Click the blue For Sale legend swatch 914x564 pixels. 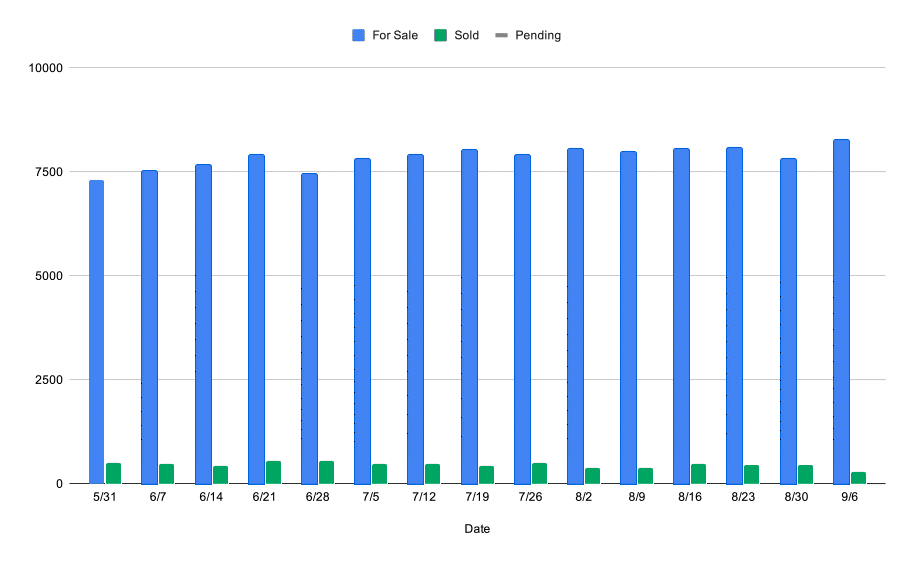click(358, 36)
